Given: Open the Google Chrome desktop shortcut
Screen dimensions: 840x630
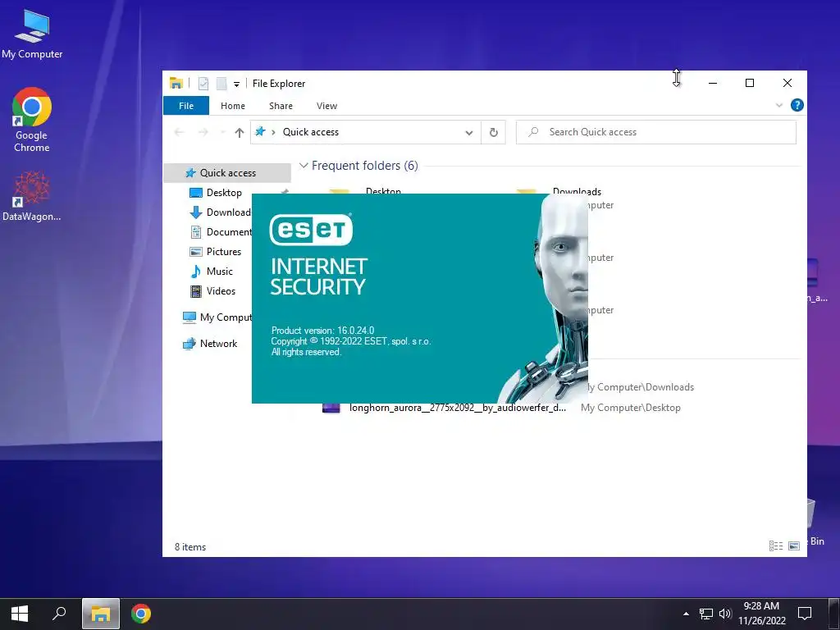Looking at the screenshot, I should pos(32,120).
